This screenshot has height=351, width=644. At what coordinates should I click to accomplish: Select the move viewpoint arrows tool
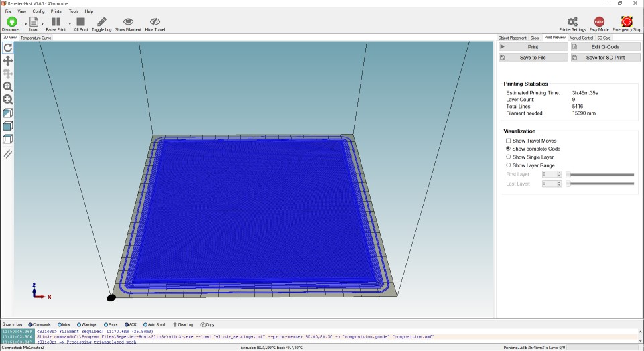pyautogui.click(x=8, y=60)
